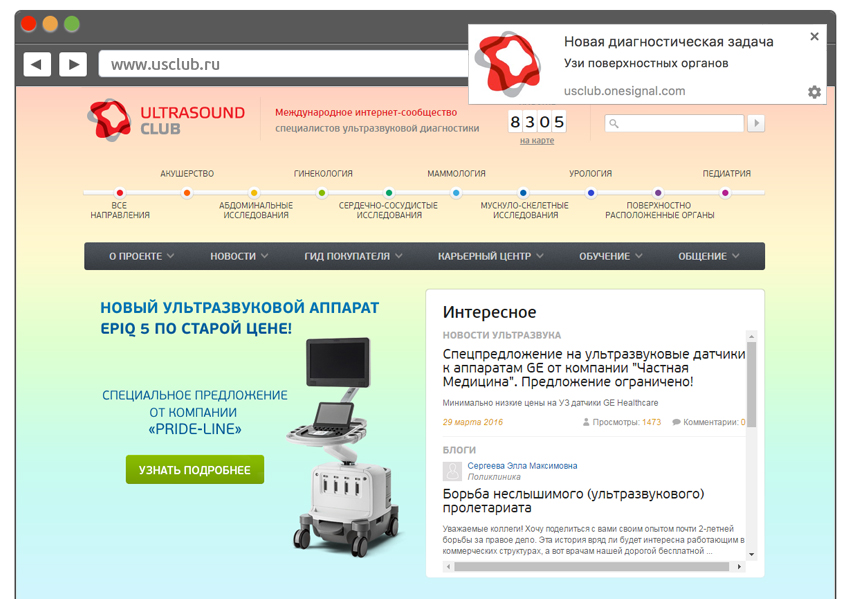Screen dimensions: 850x599
Task: Expand the НОВОСТИ menu
Action: pos(239,256)
